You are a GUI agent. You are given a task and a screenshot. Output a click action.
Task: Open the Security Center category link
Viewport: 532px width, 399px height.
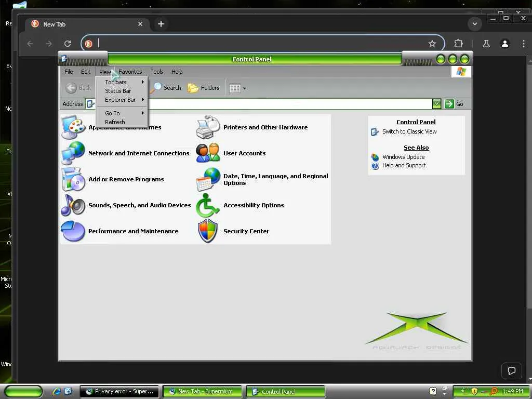coord(246,231)
